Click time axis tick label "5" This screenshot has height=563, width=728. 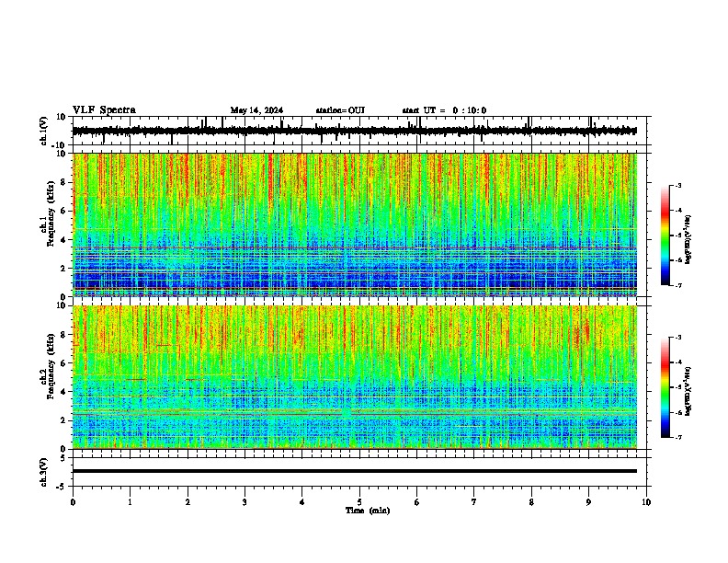pyautogui.click(x=359, y=502)
